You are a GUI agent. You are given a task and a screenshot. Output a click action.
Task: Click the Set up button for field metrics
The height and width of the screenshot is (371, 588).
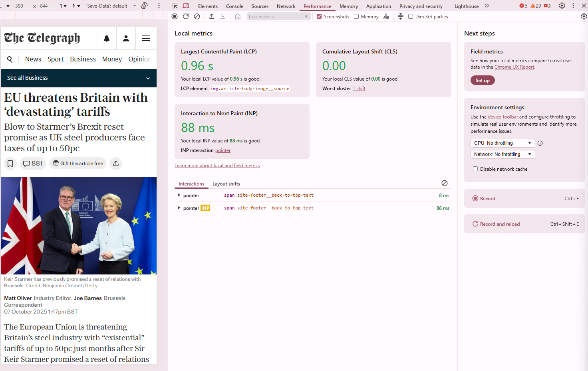482,80
